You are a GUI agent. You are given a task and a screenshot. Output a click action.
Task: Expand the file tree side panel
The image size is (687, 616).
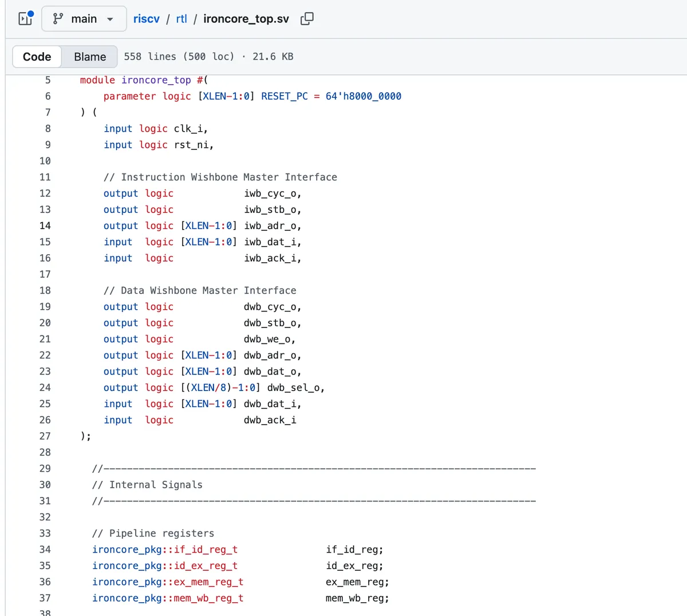(26, 18)
